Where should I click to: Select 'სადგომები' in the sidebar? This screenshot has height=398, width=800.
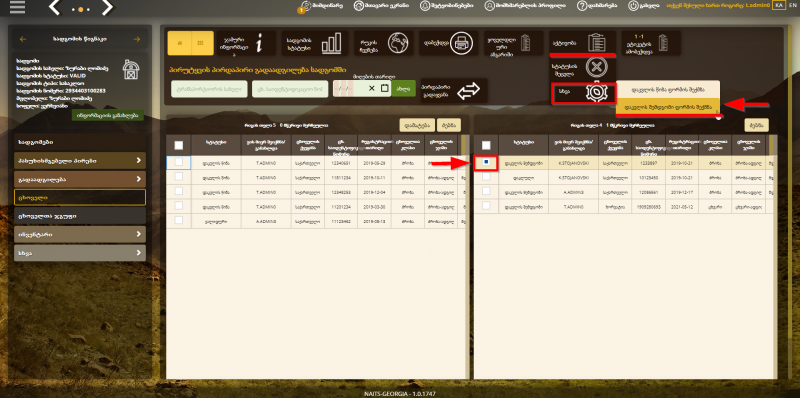tap(80, 142)
